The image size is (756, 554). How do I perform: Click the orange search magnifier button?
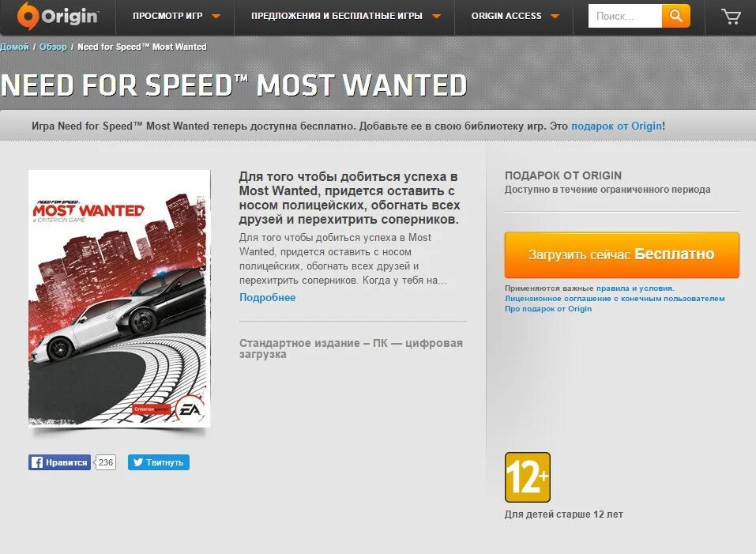pos(676,16)
